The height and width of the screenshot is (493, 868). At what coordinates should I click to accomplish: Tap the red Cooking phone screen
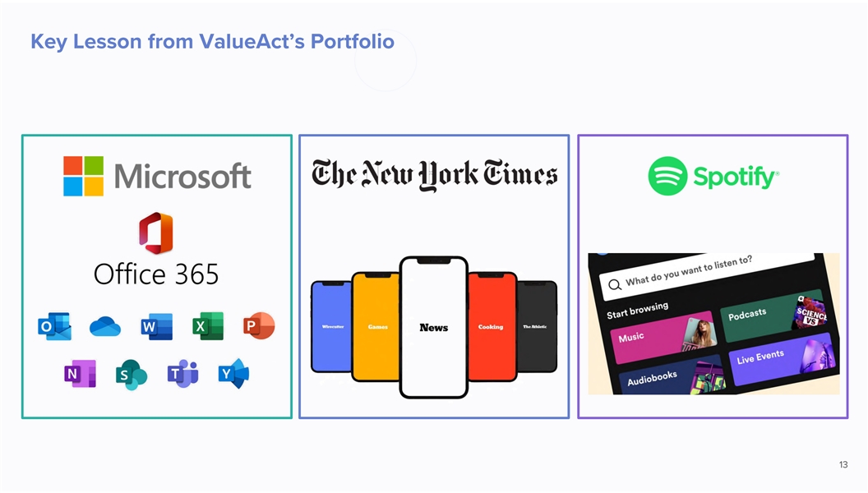pos(491,327)
